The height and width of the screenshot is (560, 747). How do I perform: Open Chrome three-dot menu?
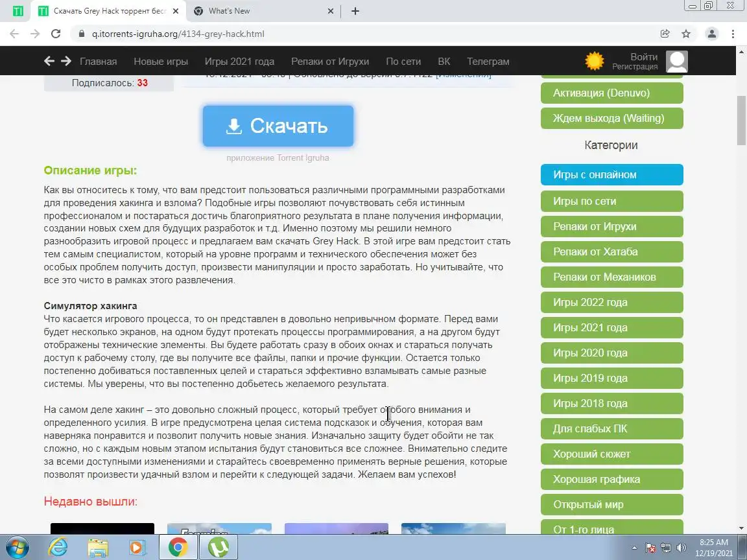733,34
